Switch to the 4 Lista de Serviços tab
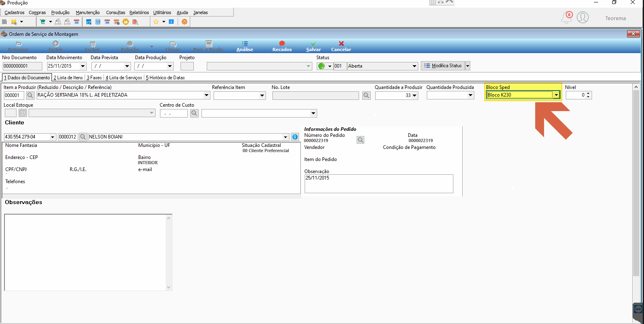644x324 pixels. point(124,78)
